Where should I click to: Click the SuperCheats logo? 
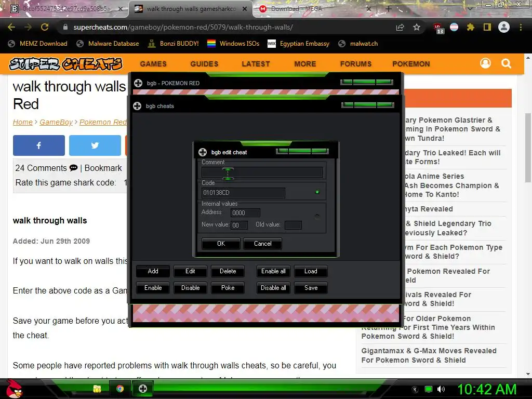click(x=65, y=64)
